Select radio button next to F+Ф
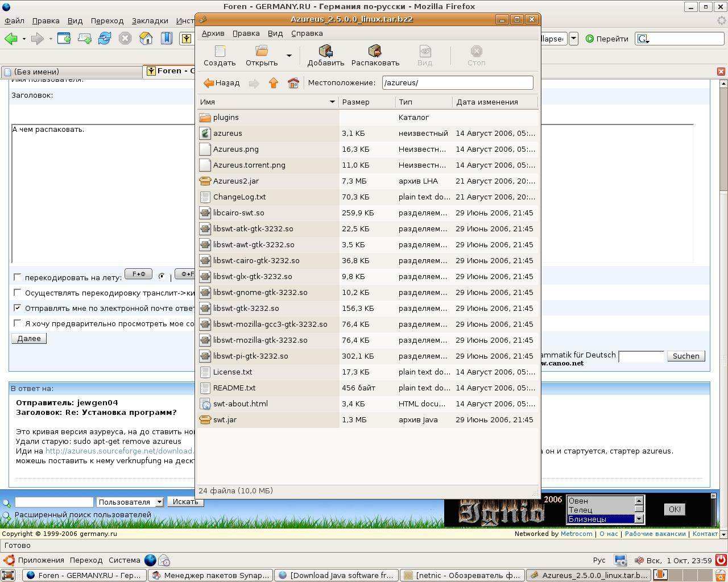This screenshot has width=728, height=582. pyautogui.click(x=162, y=276)
